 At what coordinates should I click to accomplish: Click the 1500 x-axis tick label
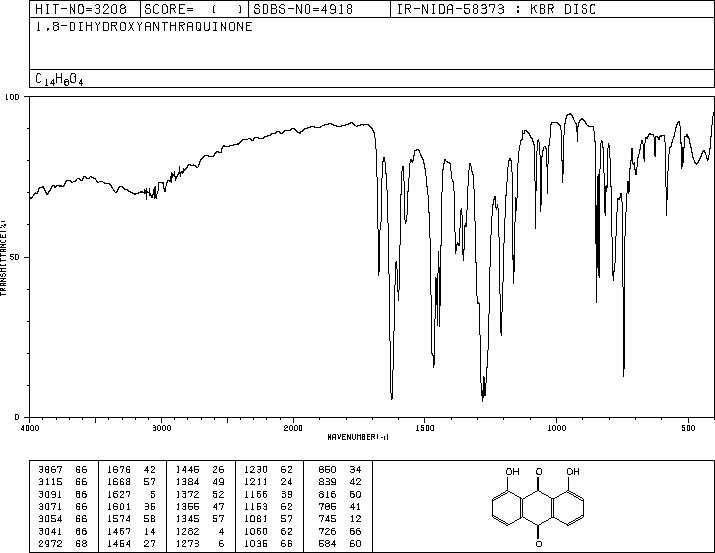[x=425, y=428]
